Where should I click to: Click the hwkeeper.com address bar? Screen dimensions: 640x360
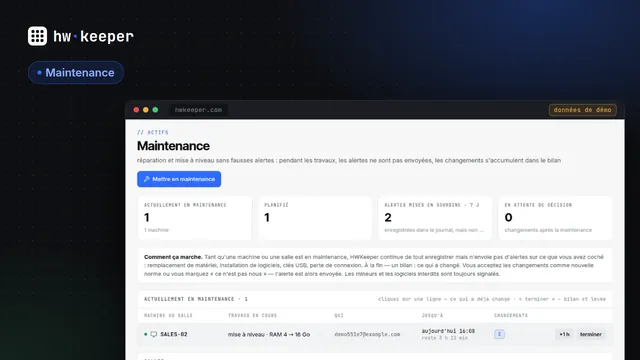[198, 110]
